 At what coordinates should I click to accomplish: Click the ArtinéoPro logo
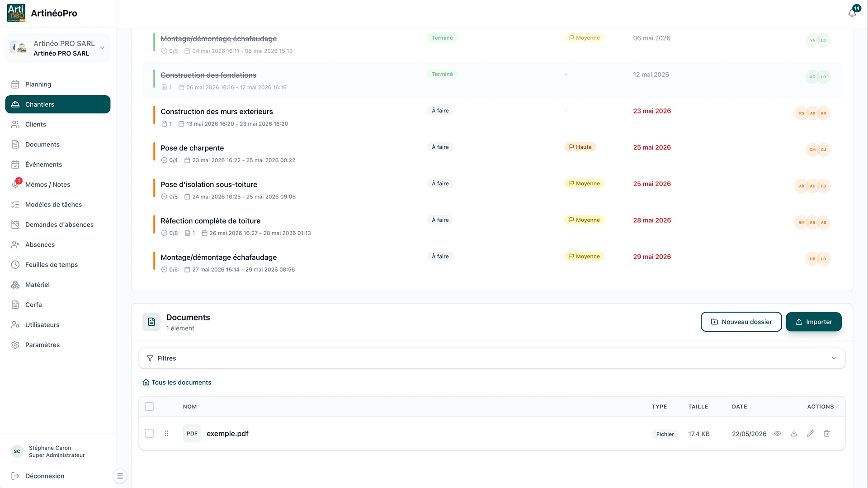click(x=16, y=13)
